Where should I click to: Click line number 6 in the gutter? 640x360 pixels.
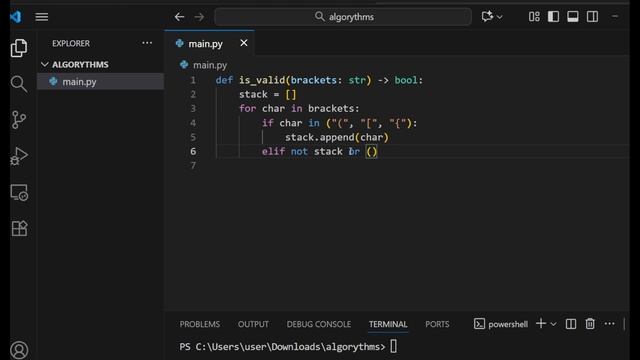193,151
